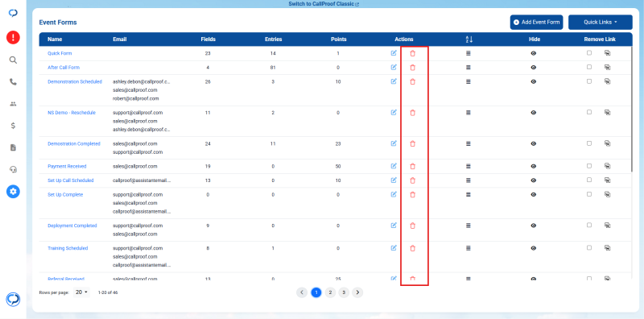Click the Add Event Form button

tap(536, 23)
